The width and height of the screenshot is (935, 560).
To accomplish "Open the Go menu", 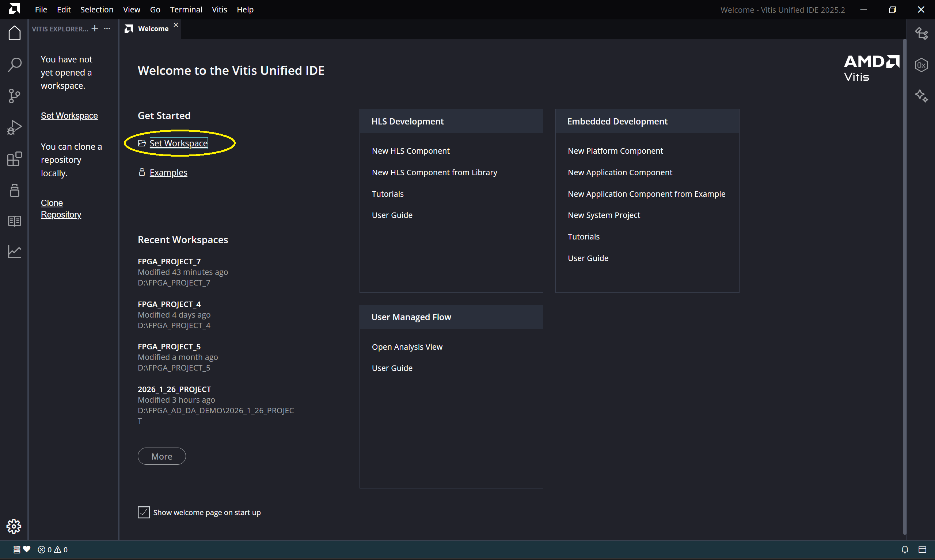I will 155,9.
